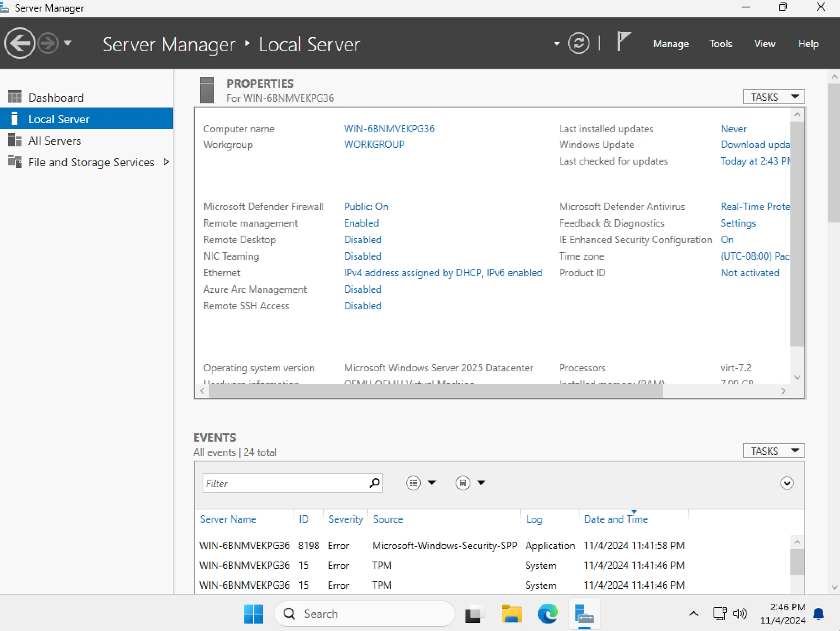The image size is (840, 631).
Task: Select All Servers in sidebar
Action: [54, 141]
